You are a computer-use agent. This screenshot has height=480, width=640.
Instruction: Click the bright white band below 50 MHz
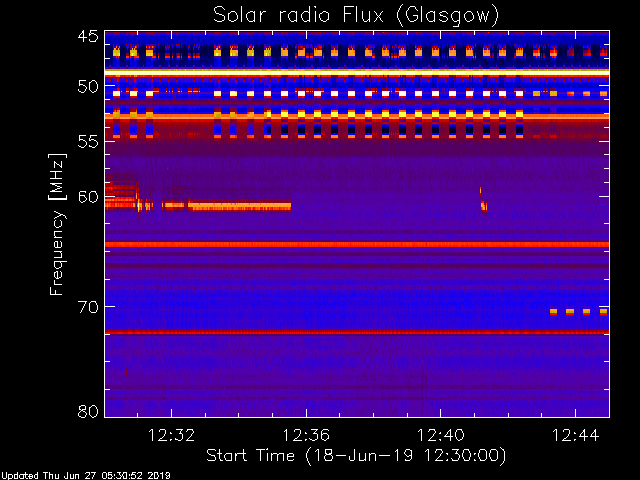point(357,72)
